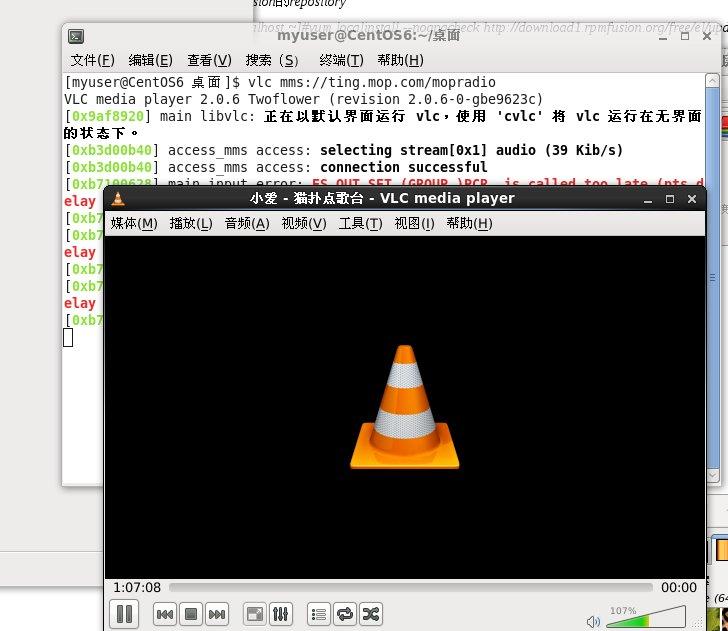Screen dimensions: 728x631
Task: Toggle remaining time 00:00 label
Action: coord(679,588)
